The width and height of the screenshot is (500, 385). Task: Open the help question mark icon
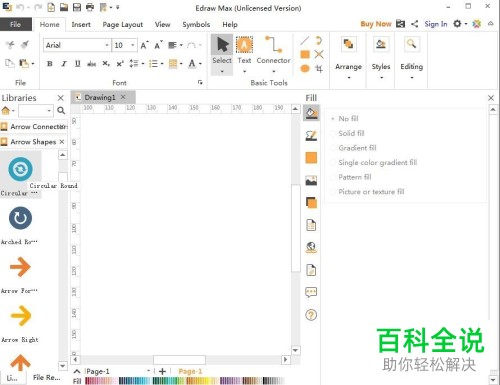311,315
